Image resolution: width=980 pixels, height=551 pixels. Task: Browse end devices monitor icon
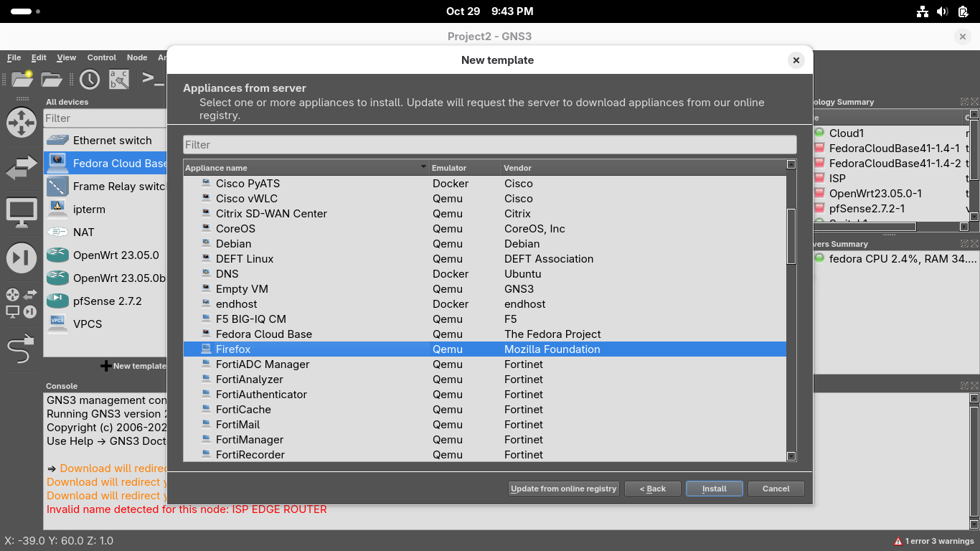[x=22, y=213]
